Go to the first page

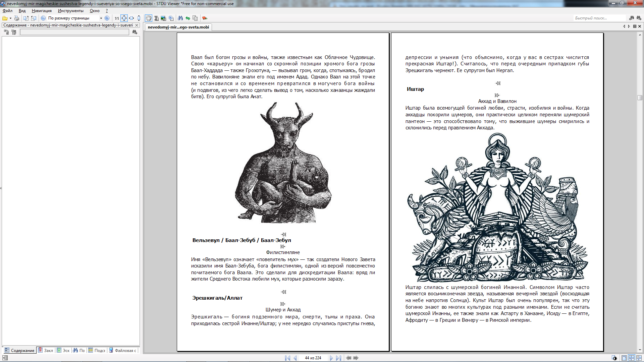[x=287, y=358]
